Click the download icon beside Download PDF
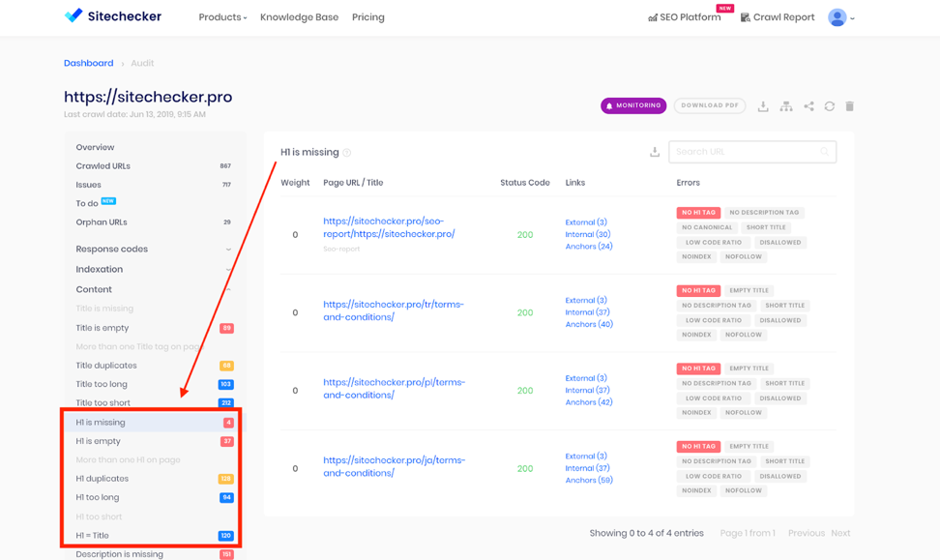The height and width of the screenshot is (560, 940). coord(763,106)
